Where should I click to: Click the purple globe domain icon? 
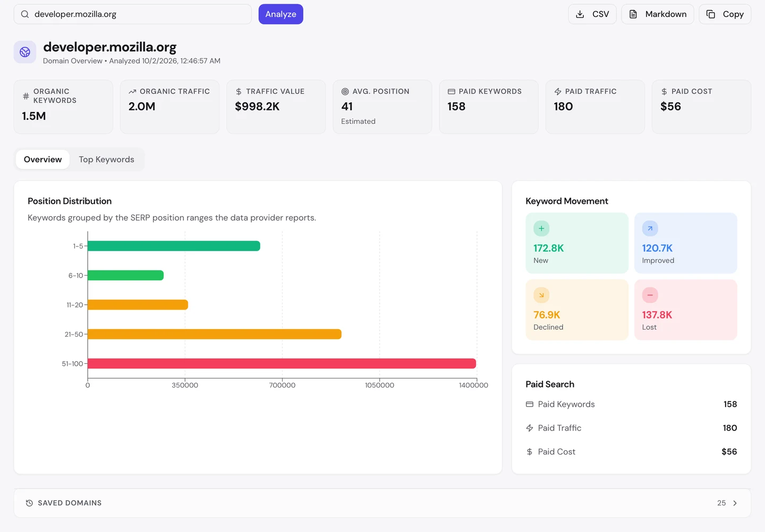tap(25, 52)
